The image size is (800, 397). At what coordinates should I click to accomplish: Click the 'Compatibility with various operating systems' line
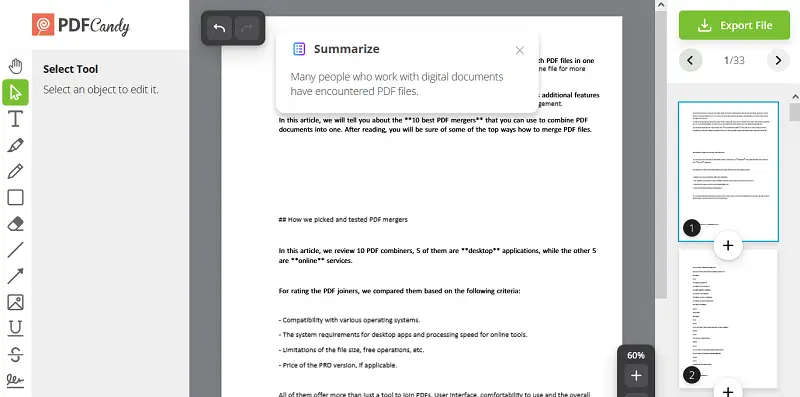(349, 320)
